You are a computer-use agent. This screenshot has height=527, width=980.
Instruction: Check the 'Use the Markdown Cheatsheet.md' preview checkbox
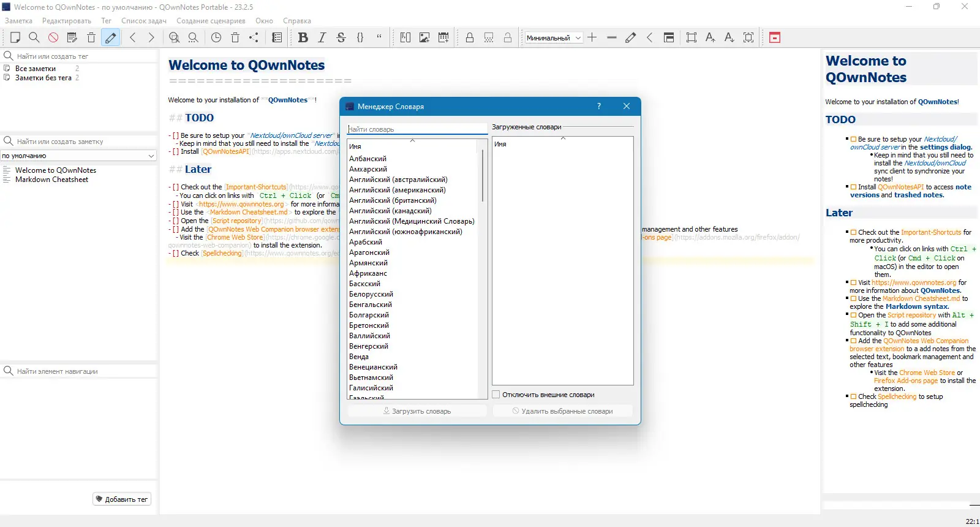tap(853, 298)
